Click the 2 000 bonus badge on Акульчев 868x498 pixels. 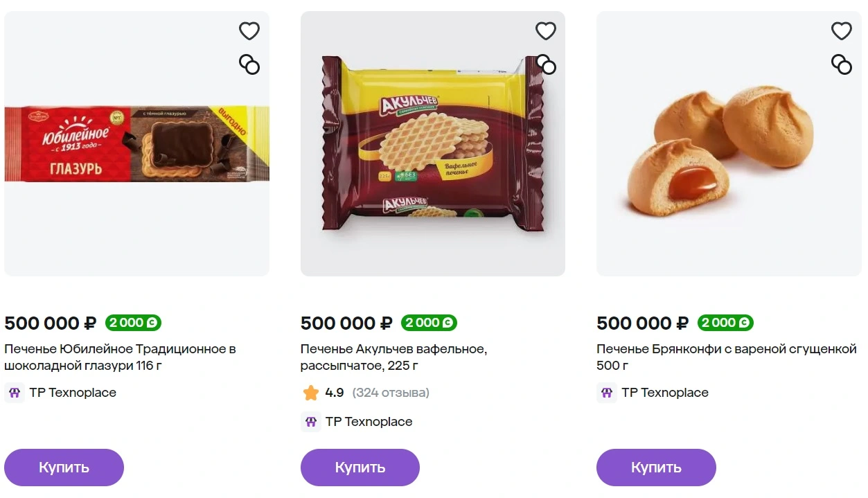tap(429, 323)
